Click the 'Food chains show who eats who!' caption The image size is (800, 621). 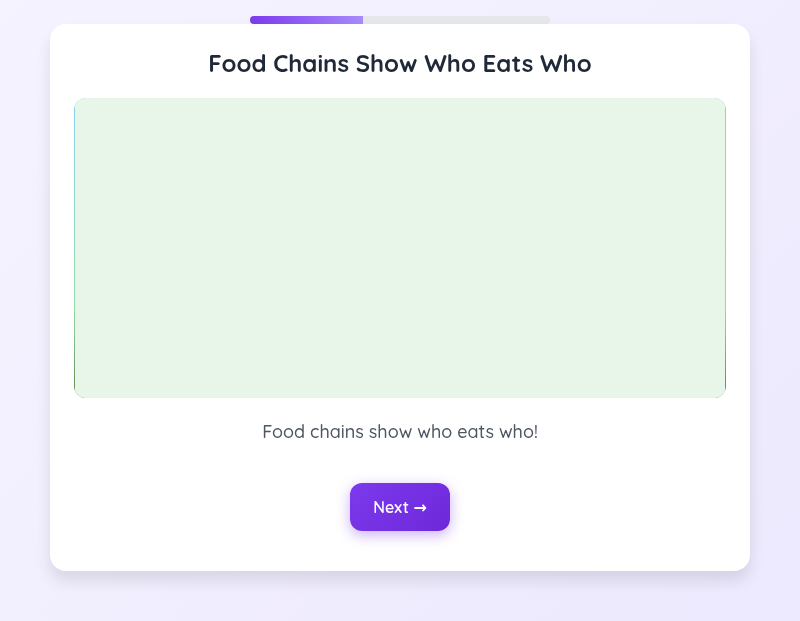400,432
